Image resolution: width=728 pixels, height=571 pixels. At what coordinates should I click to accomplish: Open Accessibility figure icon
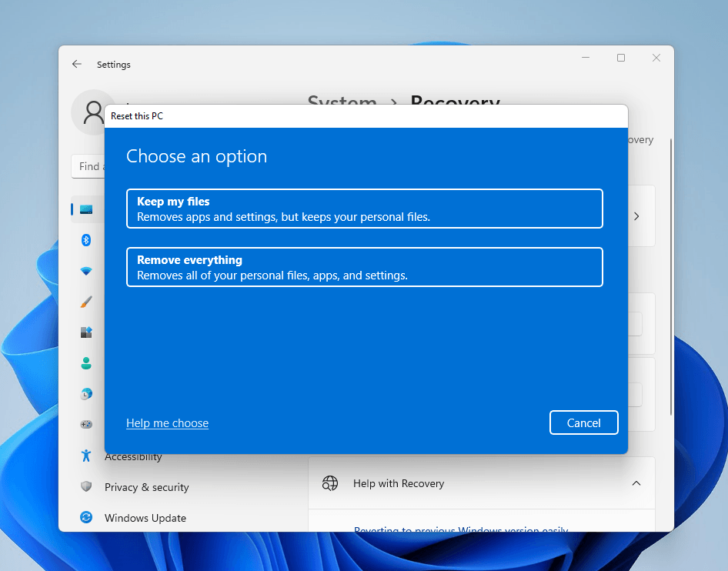tap(86, 456)
